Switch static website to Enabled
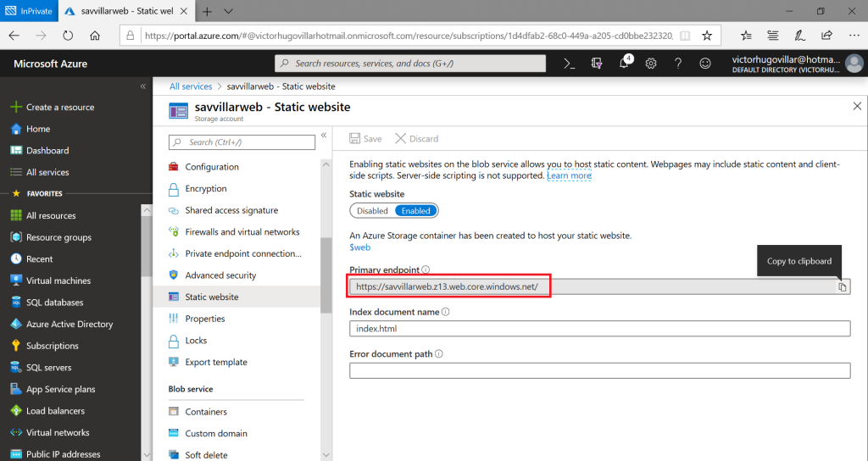Image resolution: width=868 pixels, height=461 pixels. (x=415, y=211)
